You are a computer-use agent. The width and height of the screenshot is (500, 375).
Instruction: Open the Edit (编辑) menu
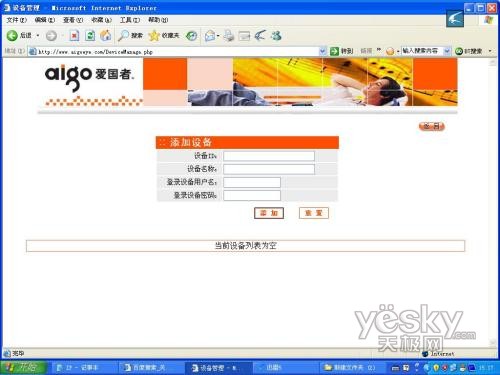(45, 20)
